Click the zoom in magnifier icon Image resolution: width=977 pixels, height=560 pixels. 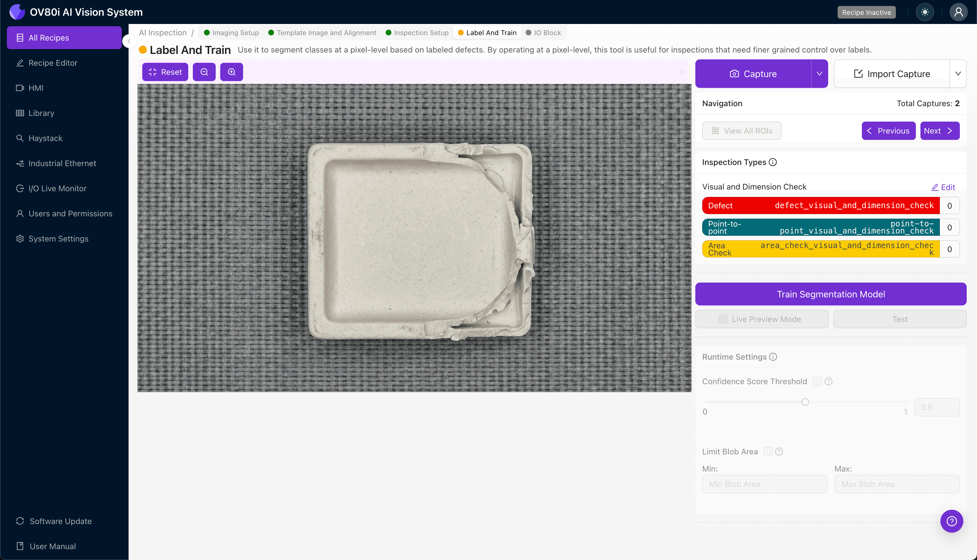click(x=231, y=72)
